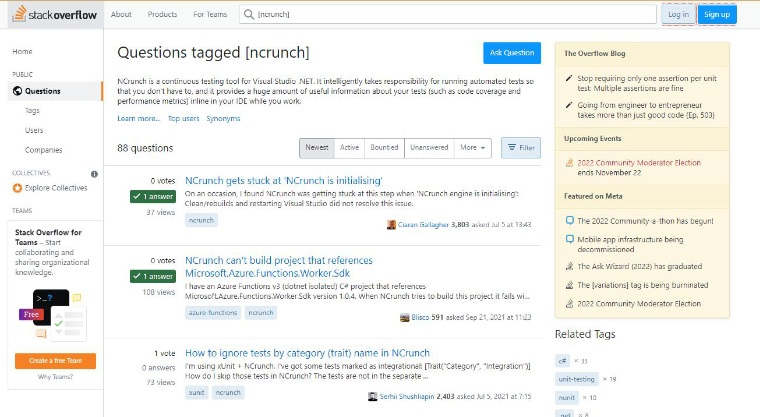Viewport: 760px width, 417px height.
Task: Open Ciaran Gallagher's profile link
Action: pos(423,225)
